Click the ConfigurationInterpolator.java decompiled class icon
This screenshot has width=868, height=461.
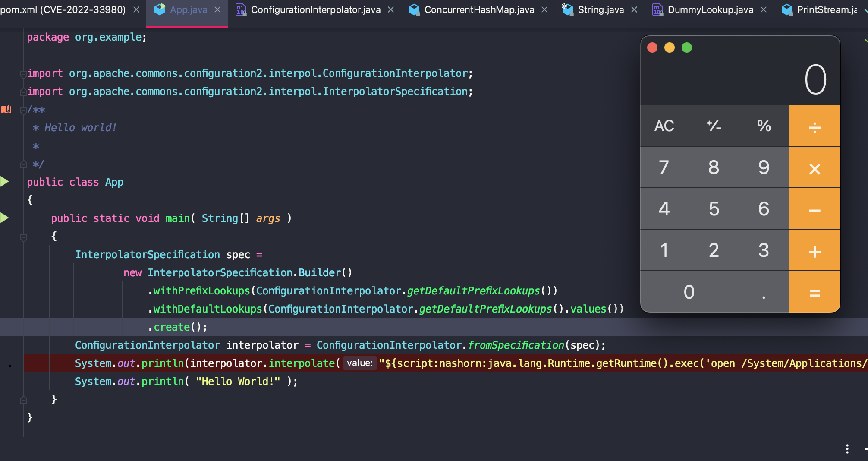241,9
